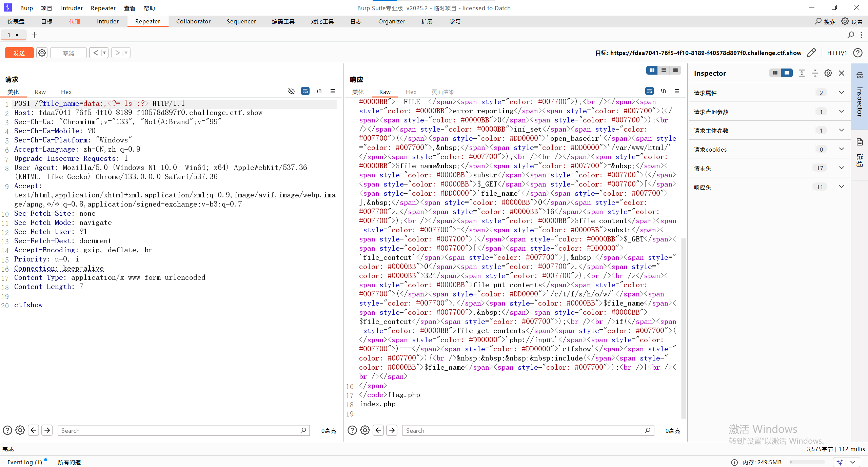Select vertical stacked layout view icon

click(664, 70)
